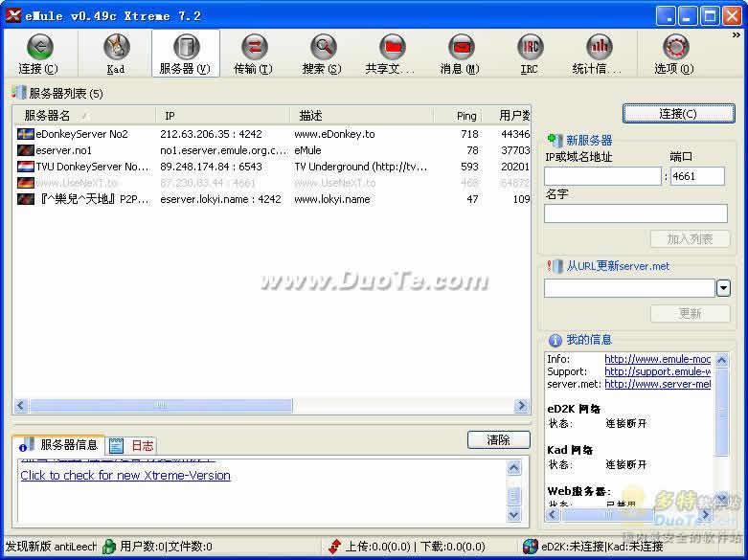Click the Netherlands flag of TVU DonkeyServer
This screenshot has height=560, width=748.
(25, 167)
